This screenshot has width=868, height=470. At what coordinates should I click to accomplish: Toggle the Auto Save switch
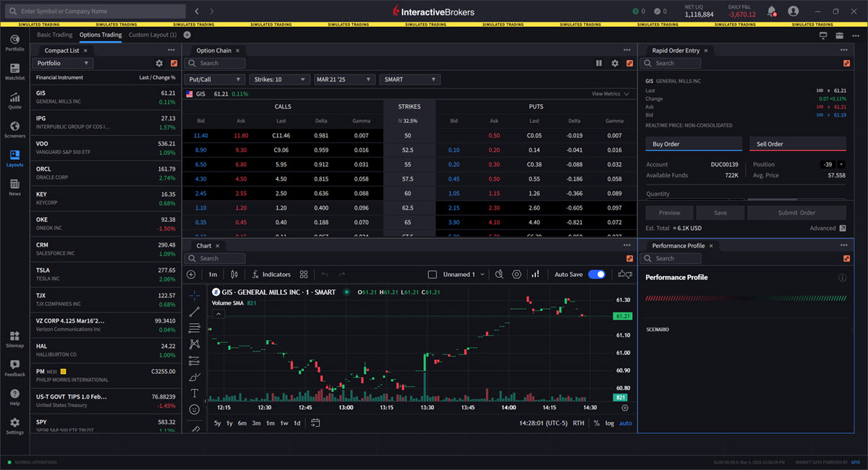pos(597,275)
